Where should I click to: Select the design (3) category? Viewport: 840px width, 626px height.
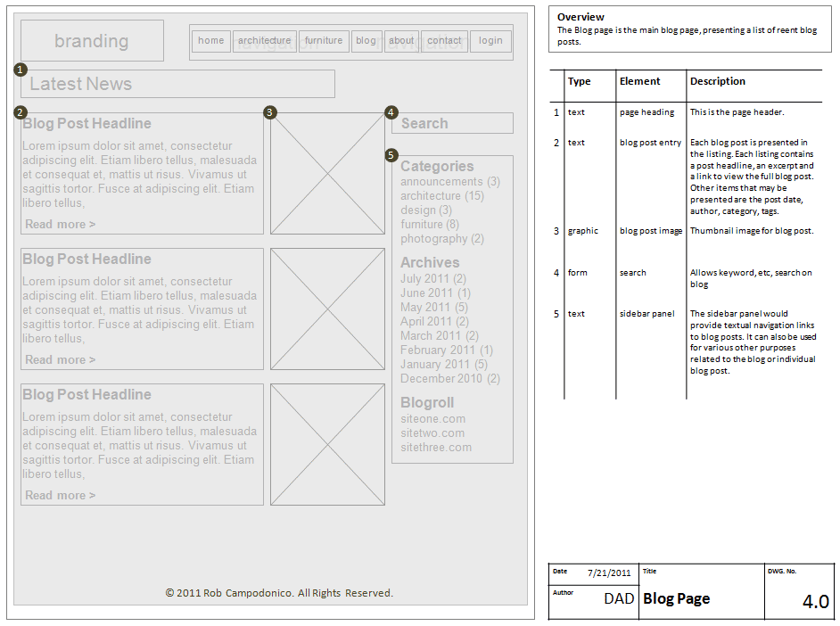426,210
